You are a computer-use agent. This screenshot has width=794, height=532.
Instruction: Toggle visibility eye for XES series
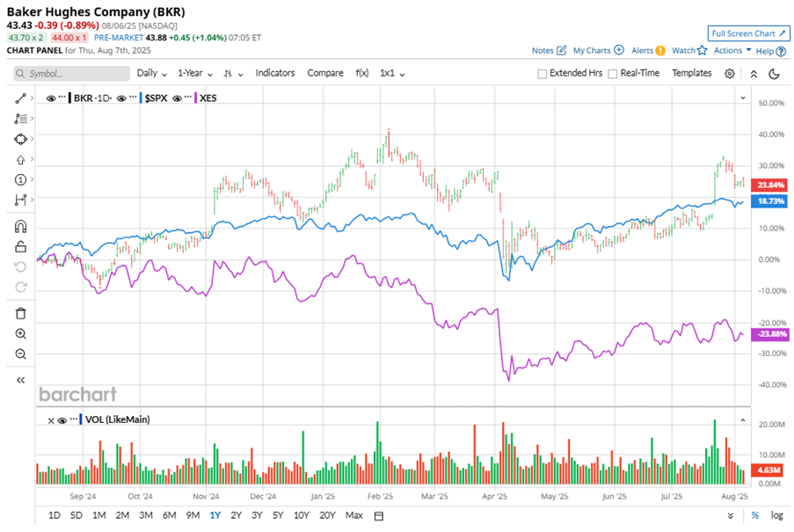pos(178,98)
